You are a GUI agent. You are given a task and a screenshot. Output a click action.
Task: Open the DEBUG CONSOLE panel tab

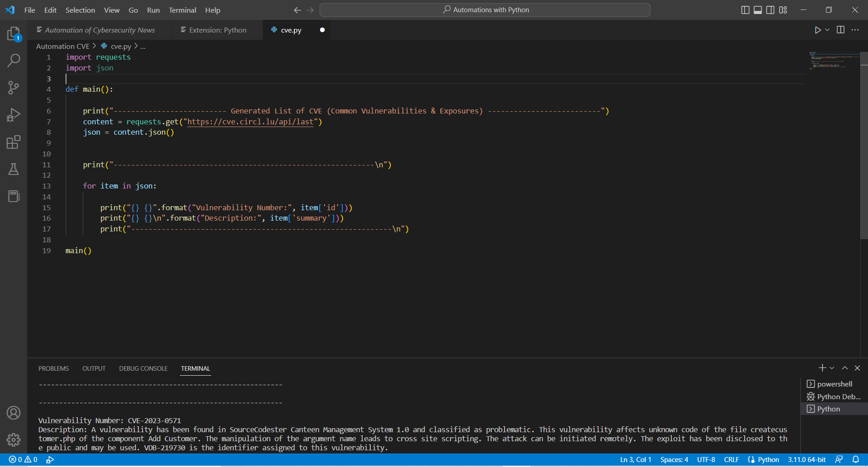pos(143,368)
